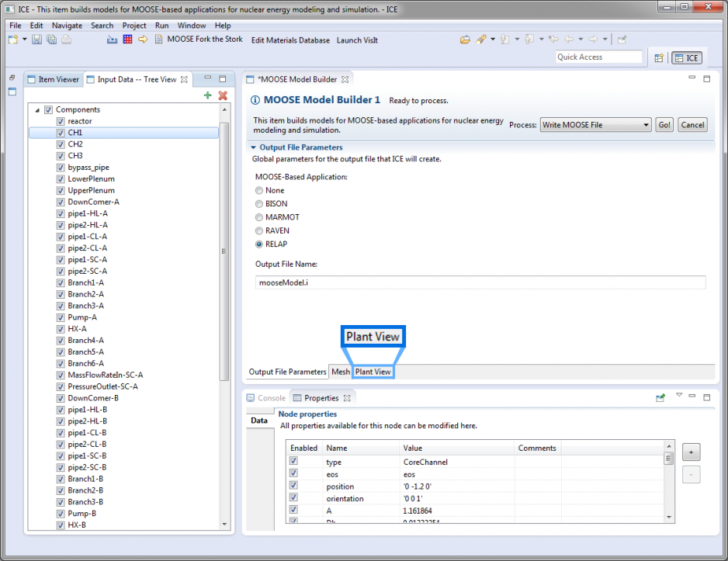Click the Tree View vertical scrollbar thumb

click(224, 251)
